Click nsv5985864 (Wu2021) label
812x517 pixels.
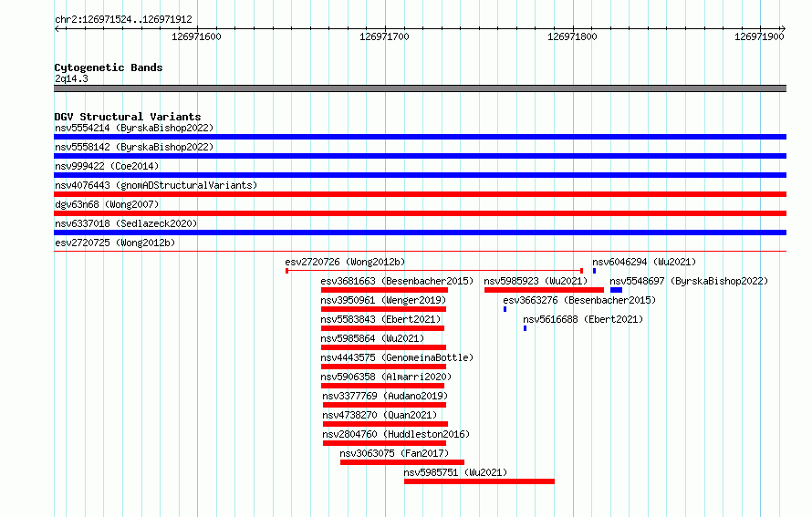372,338
